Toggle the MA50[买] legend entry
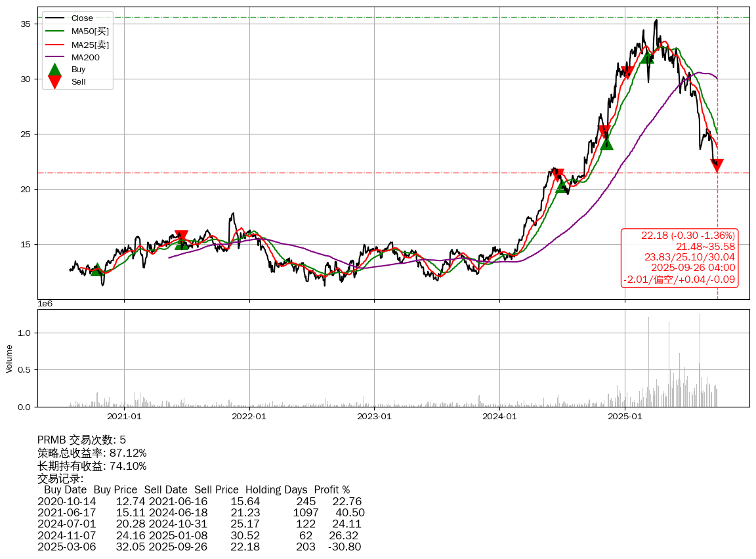Image resolution: width=756 pixels, height=559 pixels. coord(90,31)
